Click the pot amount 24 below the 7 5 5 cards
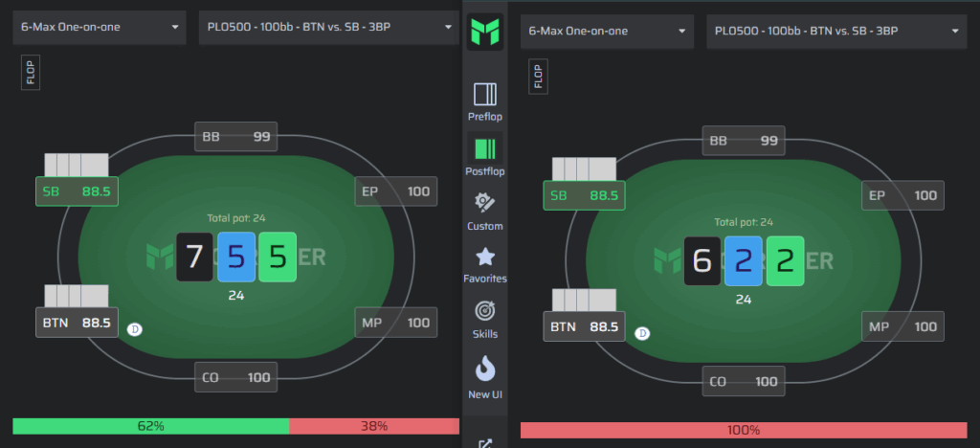This screenshot has width=980, height=448. [x=236, y=296]
